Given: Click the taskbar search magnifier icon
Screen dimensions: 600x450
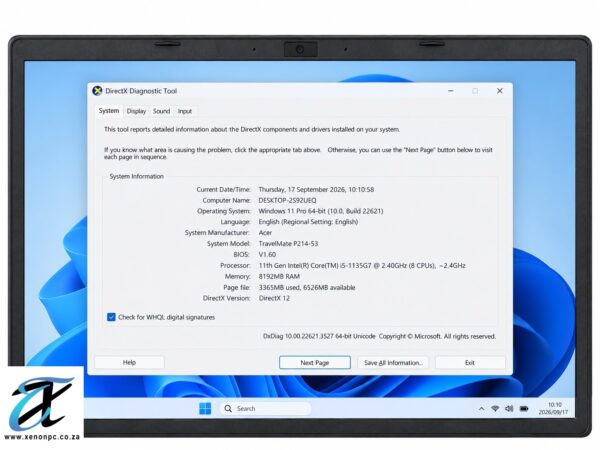Looking at the screenshot, I should click(x=228, y=408).
